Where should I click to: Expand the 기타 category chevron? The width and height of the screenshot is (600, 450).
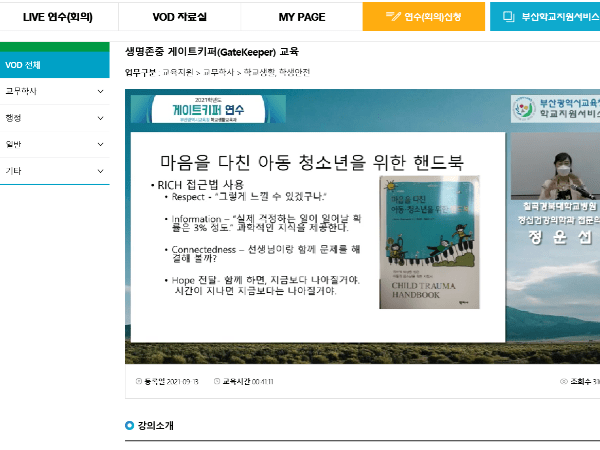tap(100, 171)
